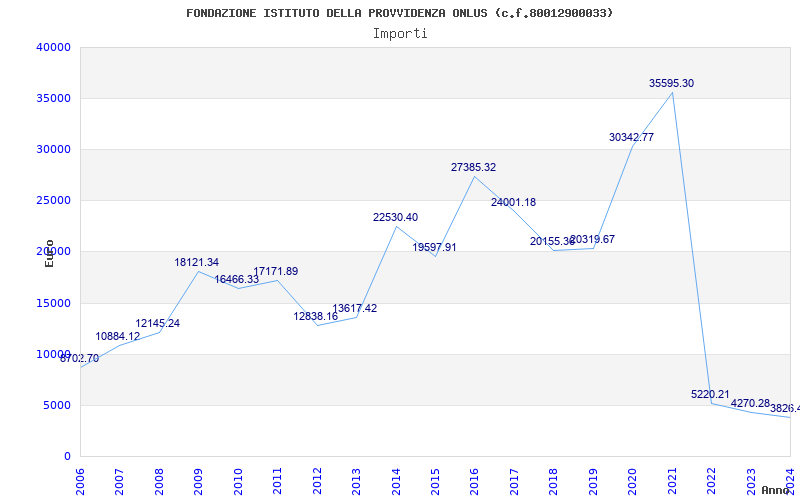Select the 2009 year axis label
The height and width of the screenshot is (500, 800).
[x=198, y=482]
